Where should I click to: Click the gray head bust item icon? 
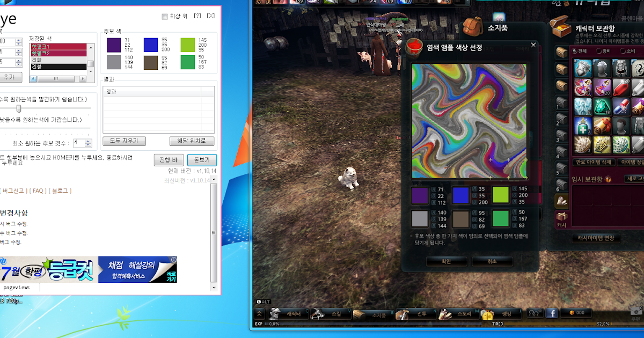point(603,69)
